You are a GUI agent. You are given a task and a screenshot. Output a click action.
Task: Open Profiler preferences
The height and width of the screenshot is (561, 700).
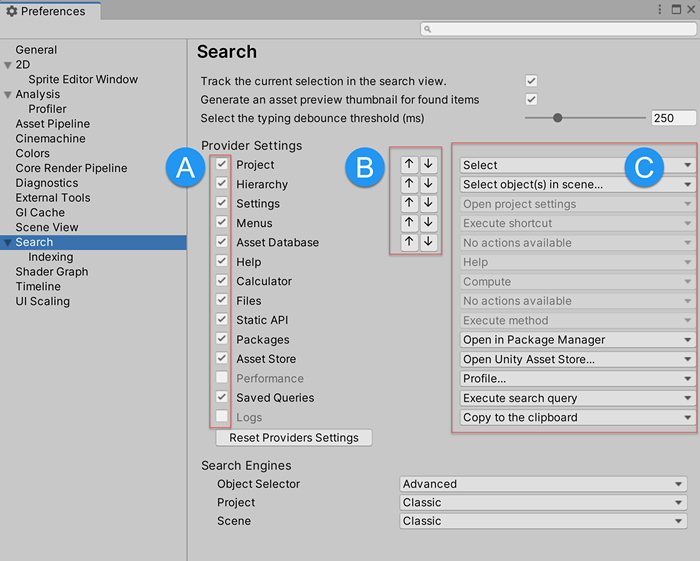click(x=47, y=109)
